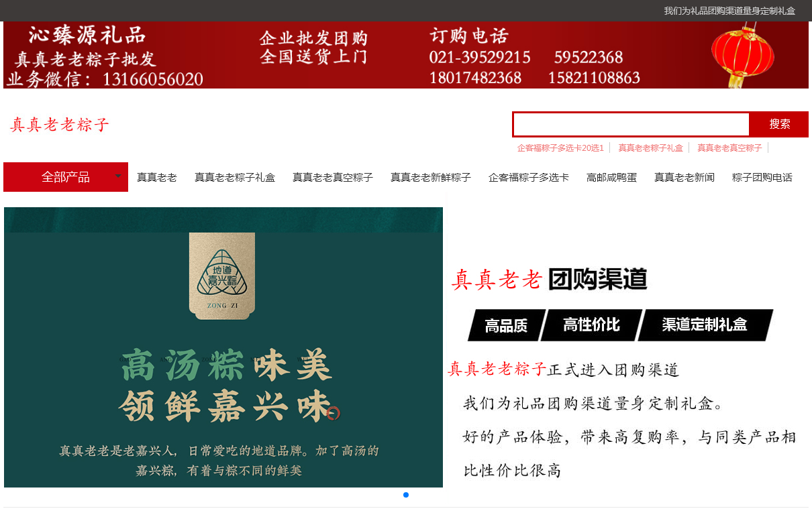Image resolution: width=812 pixels, height=515 pixels.
Task: Click the 渠道定制礼盒 black label
Action: [x=705, y=325]
